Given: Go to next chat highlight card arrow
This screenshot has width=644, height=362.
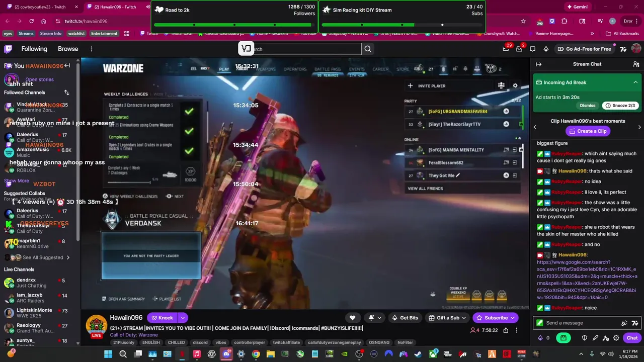Looking at the screenshot, I should [x=639, y=127].
